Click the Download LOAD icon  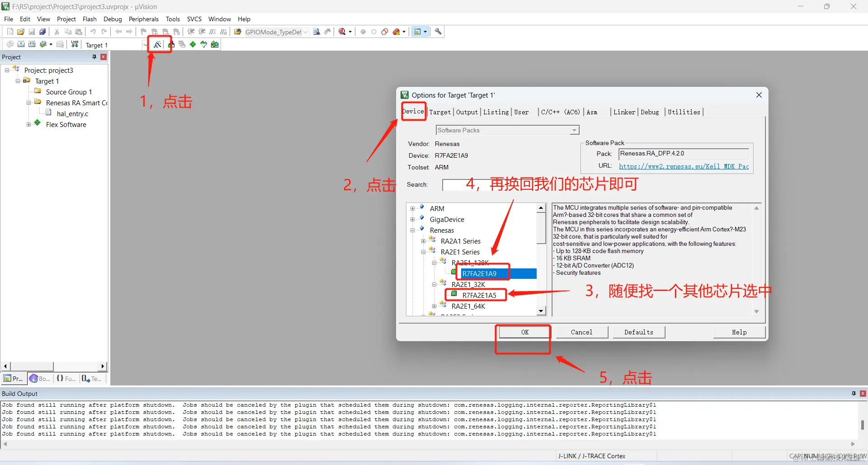point(75,44)
